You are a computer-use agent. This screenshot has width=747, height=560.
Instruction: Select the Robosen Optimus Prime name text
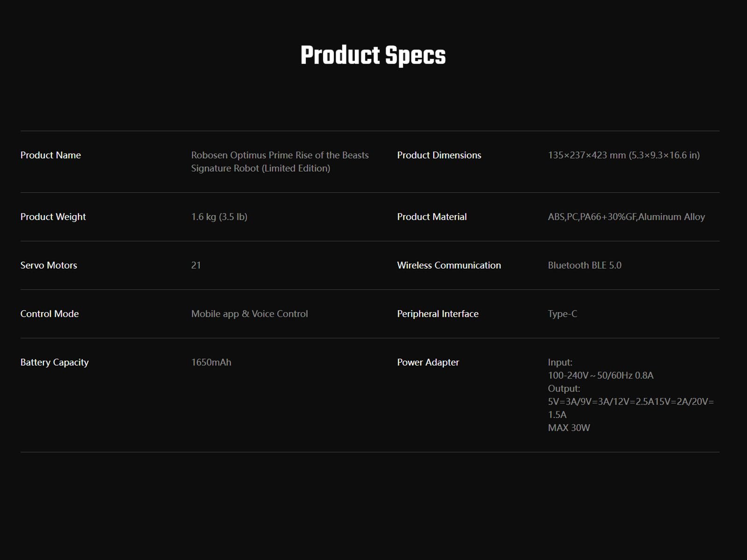pyautogui.click(x=280, y=161)
